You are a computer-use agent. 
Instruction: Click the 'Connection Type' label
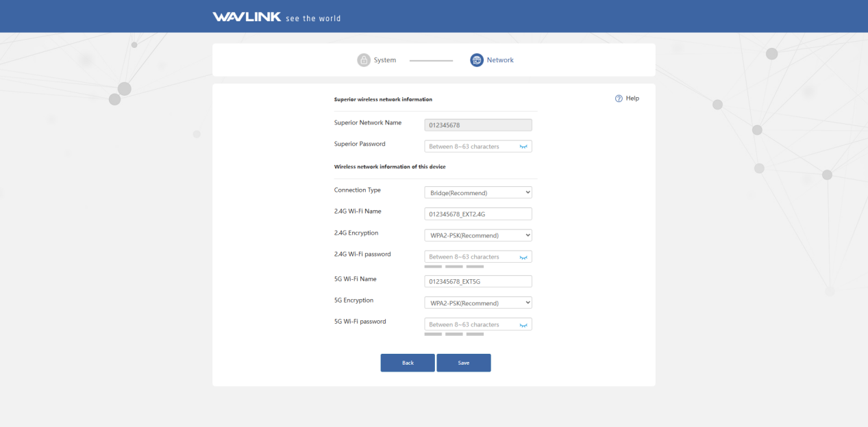[358, 190]
